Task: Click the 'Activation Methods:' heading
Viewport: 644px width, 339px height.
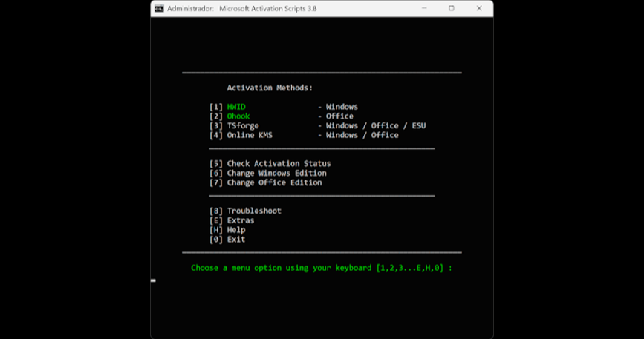Action: click(270, 88)
